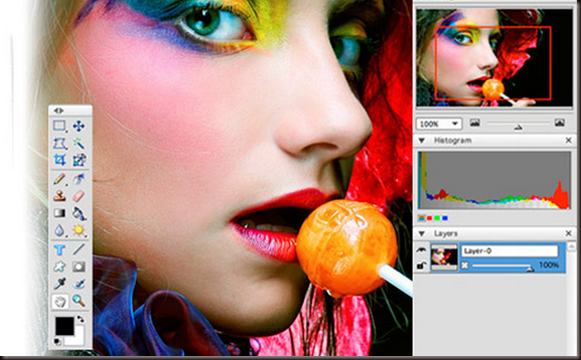This screenshot has width=581, height=360.
Task: Open the black foreground color swatch
Action: 64,326
